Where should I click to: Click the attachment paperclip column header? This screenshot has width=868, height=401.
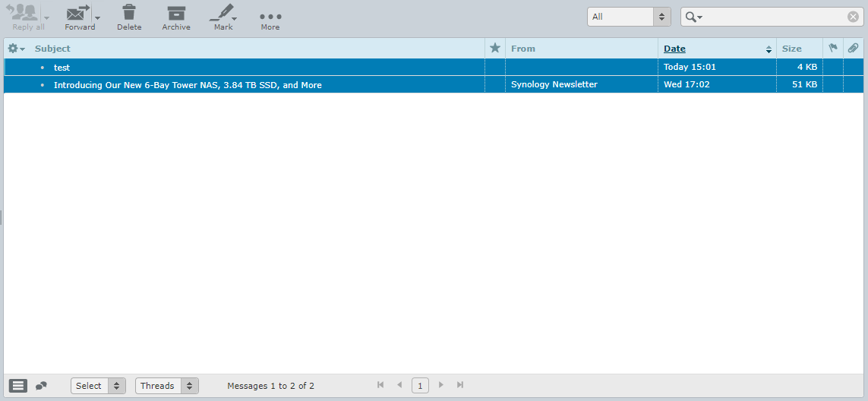coord(853,49)
